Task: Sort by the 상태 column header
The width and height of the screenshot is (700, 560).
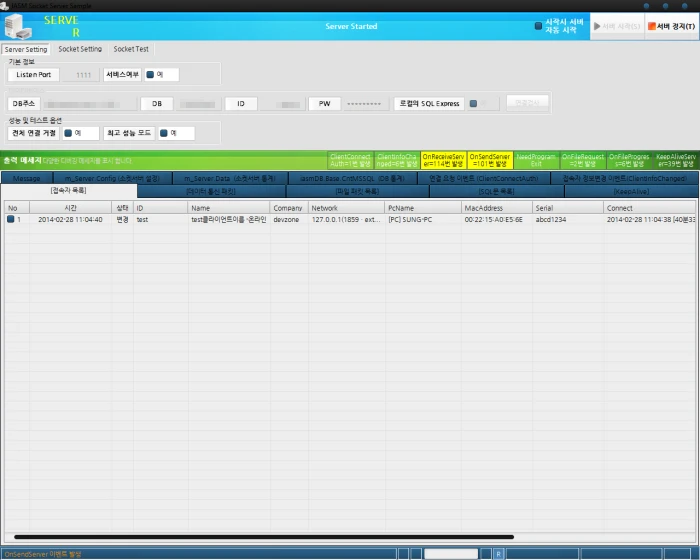Action: pos(122,208)
